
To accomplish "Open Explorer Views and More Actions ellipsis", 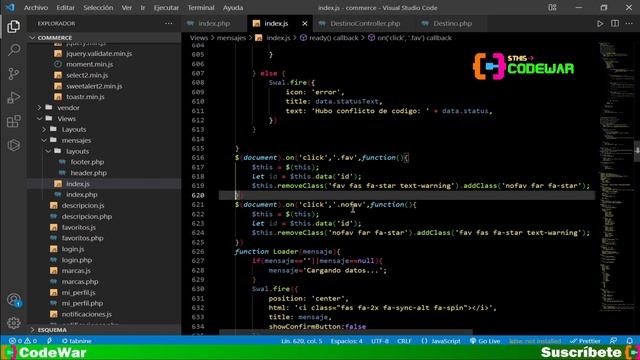I will (169, 24).
